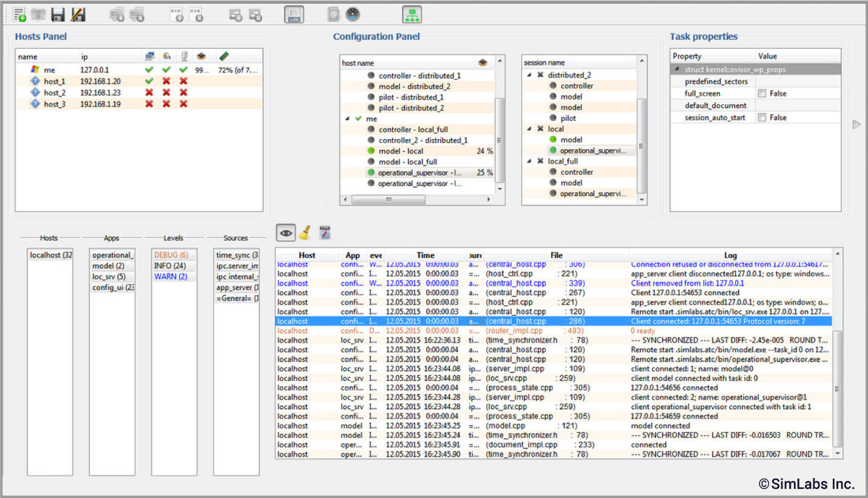This screenshot has height=498, width=868.
Task: Toggle log visibility with the eye button
Action: 286,233
